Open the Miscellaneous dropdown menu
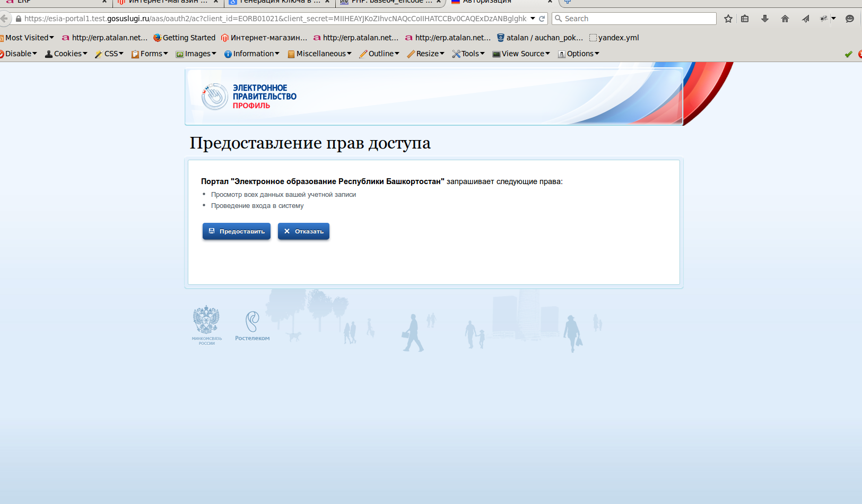The image size is (862, 504). tap(320, 54)
